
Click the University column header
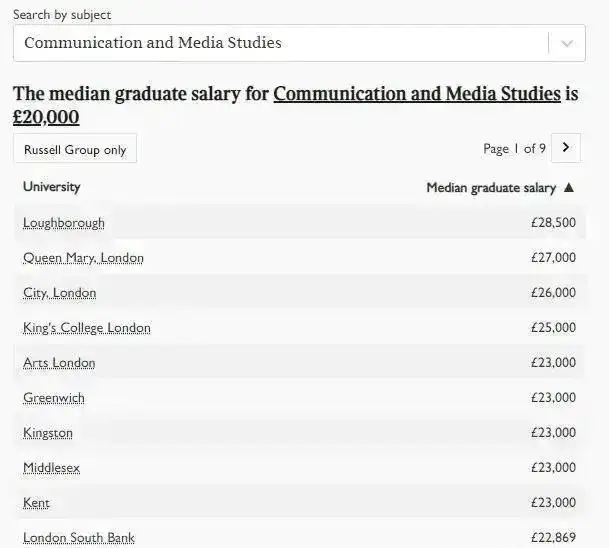coord(52,187)
